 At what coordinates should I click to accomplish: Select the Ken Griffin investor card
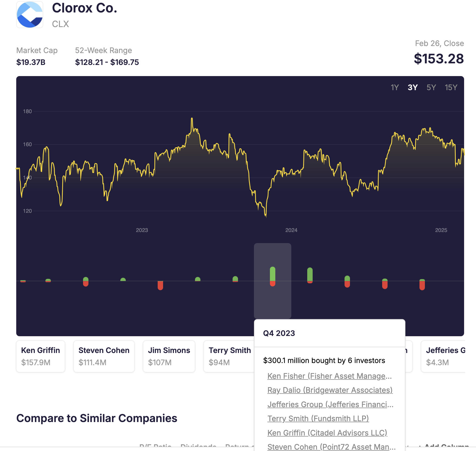click(41, 356)
